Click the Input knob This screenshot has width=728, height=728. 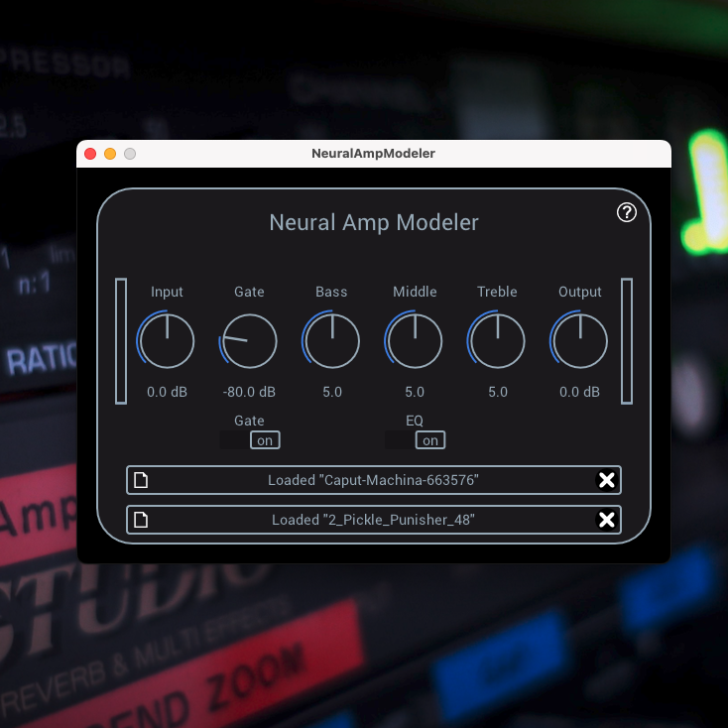[x=167, y=341]
